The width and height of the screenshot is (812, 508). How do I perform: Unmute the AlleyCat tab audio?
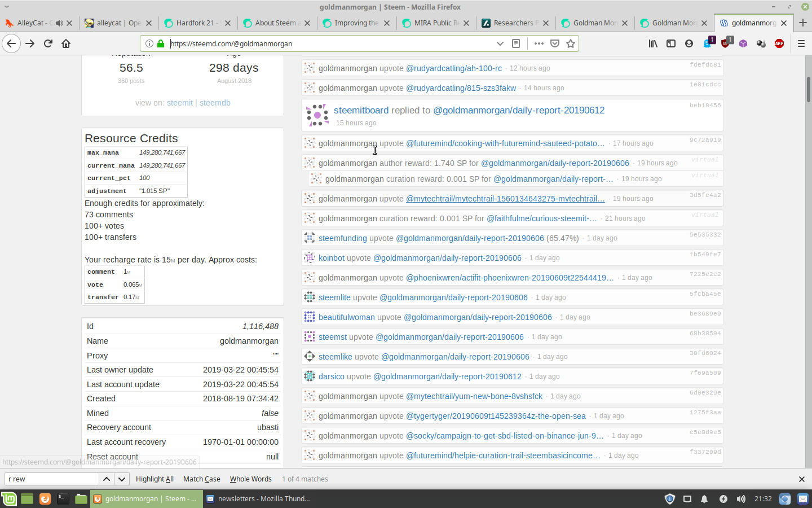59,23
